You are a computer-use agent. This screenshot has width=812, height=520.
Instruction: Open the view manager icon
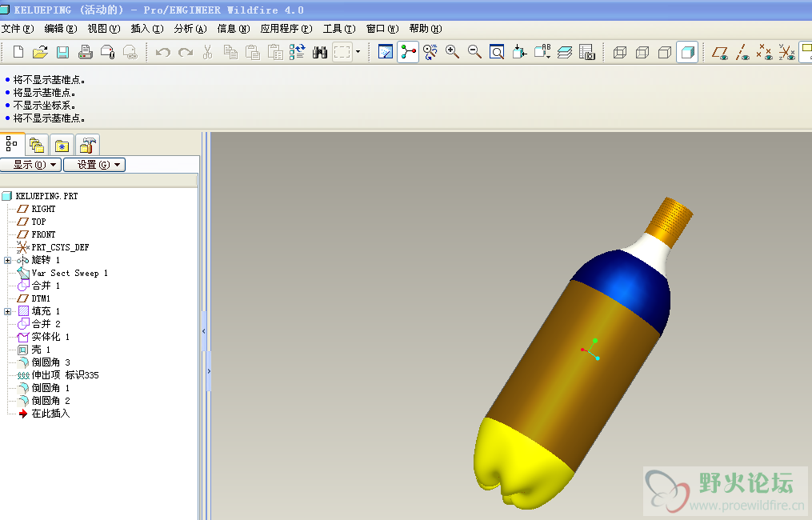(586, 52)
